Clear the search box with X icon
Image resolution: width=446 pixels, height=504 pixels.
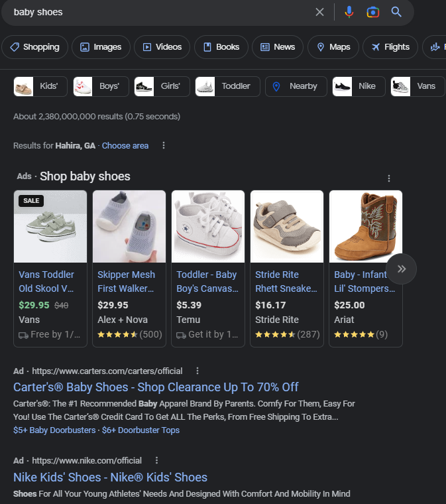(319, 12)
